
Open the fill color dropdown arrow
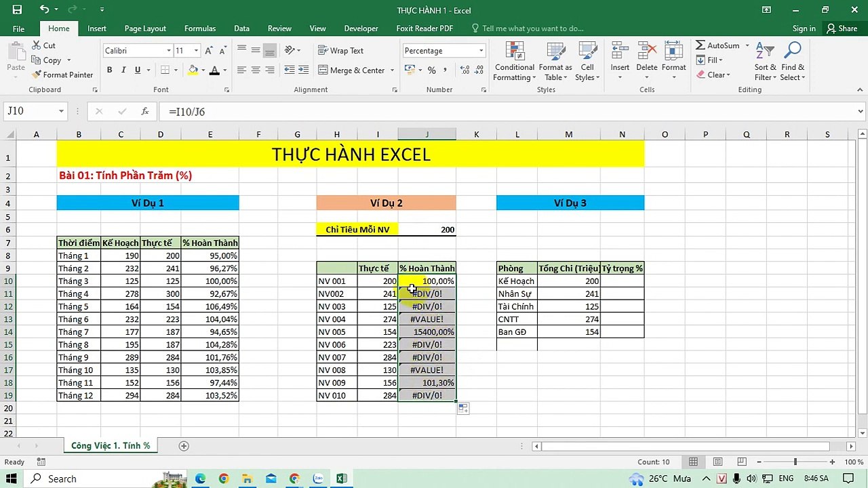tap(204, 70)
